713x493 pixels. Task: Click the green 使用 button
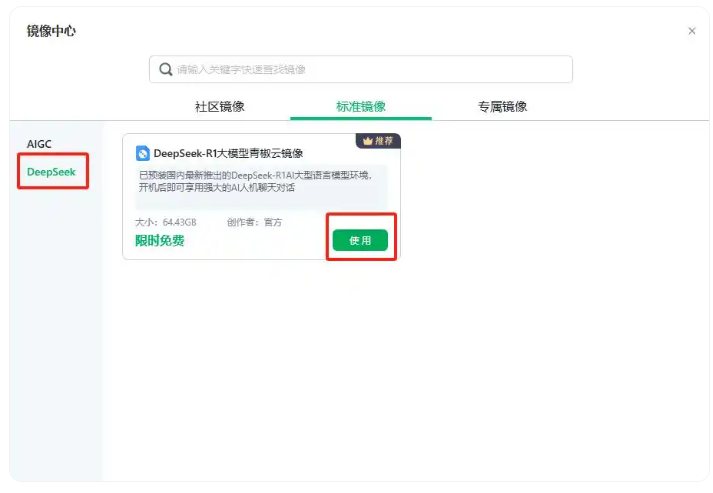[360, 240]
